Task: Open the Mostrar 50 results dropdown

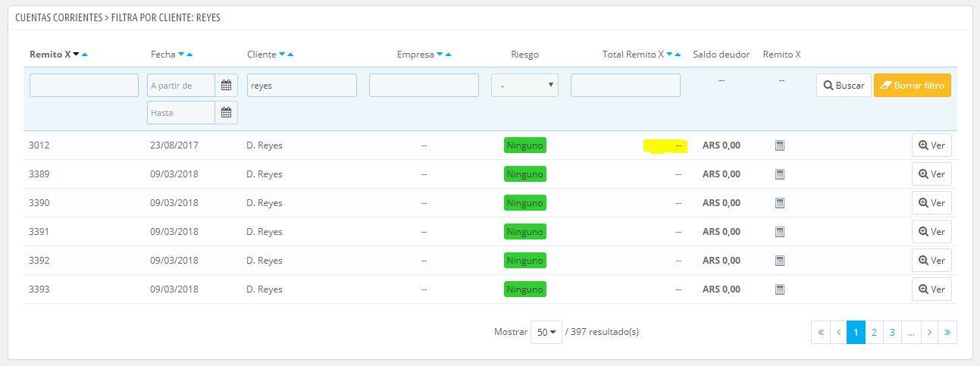Action: pyautogui.click(x=546, y=332)
